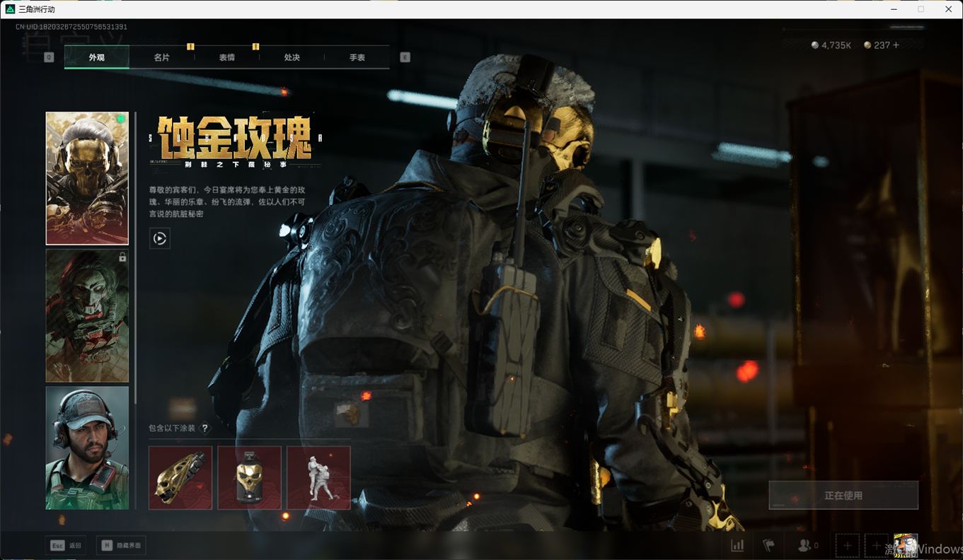Play the 蚀金玫瑰 skin preview video

(160, 238)
